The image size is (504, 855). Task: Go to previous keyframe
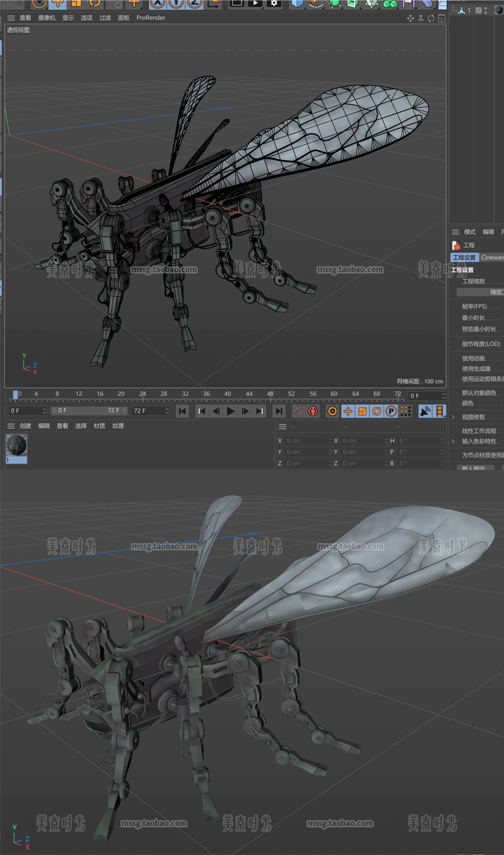tap(201, 411)
